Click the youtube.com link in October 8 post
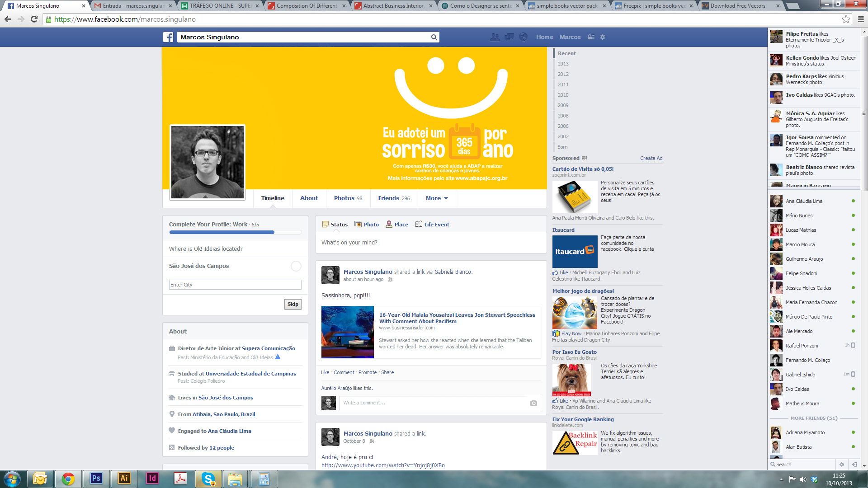The width and height of the screenshot is (868, 488). coord(383,465)
